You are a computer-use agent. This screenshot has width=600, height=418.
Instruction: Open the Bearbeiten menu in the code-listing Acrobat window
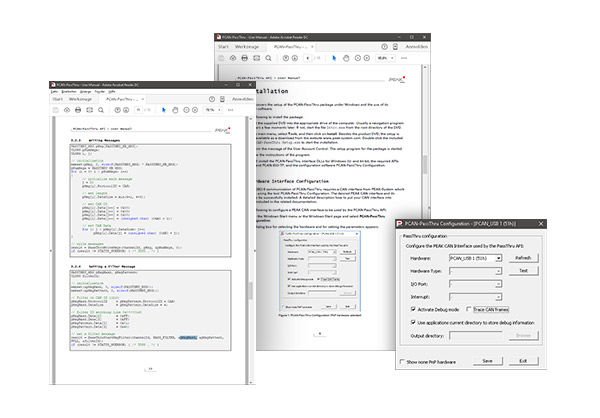point(69,92)
